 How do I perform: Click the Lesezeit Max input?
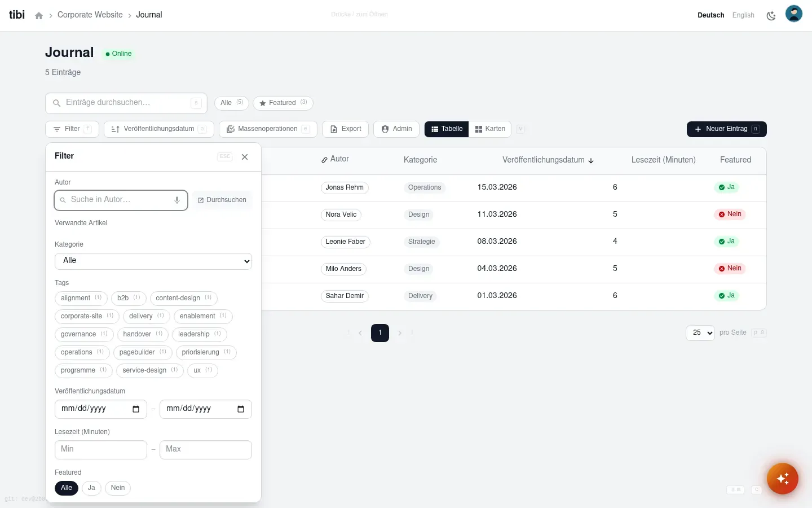(206, 450)
